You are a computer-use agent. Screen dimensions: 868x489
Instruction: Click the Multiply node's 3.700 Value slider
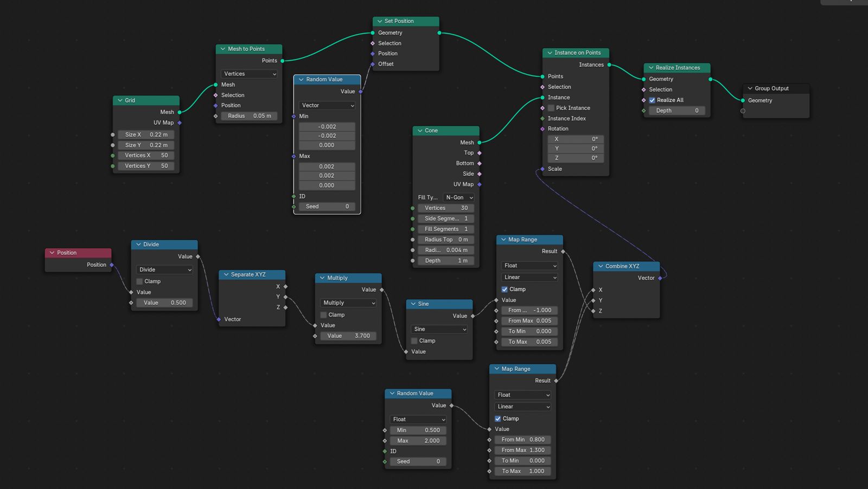pyautogui.click(x=348, y=336)
